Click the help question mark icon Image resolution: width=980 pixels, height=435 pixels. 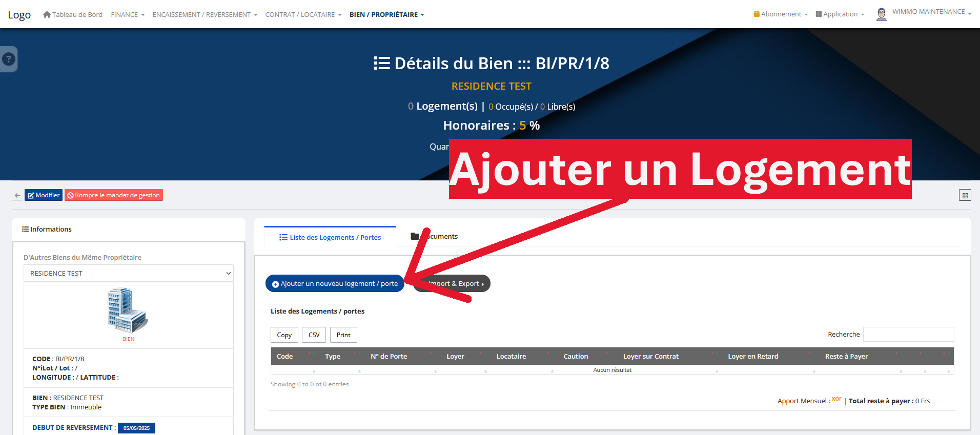[x=8, y=59]
